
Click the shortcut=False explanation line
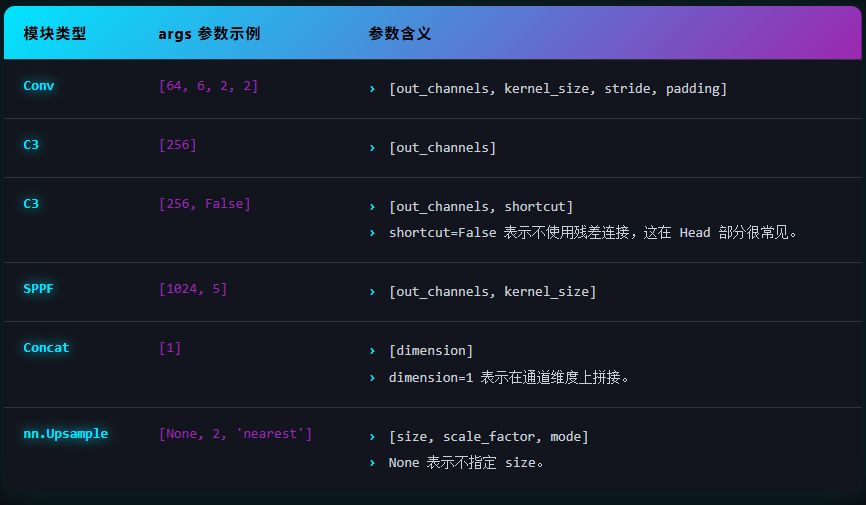pos(593,233)
